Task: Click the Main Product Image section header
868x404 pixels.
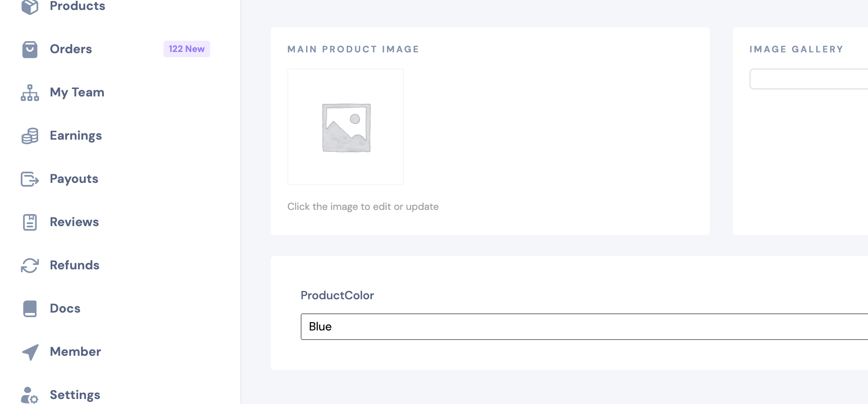Action: pyautogui.click(x=353, y=49)
